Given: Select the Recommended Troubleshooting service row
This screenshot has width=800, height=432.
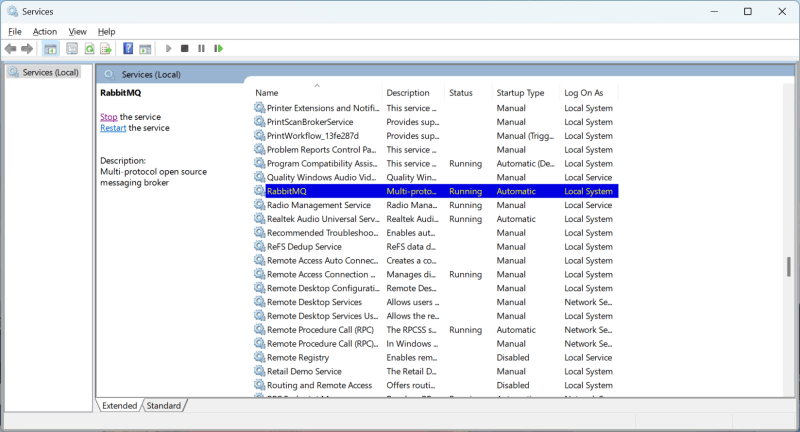Looking at the screenshot, I should coord(436,233).
